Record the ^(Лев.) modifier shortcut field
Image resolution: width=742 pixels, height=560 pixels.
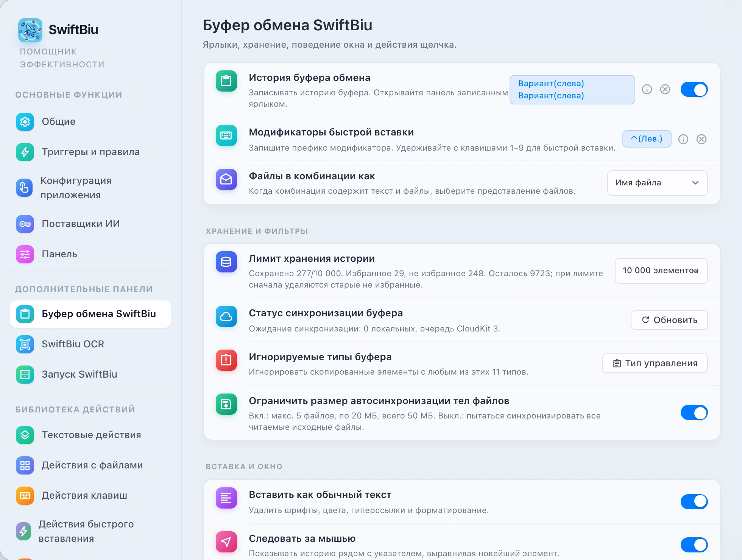(647, 139)
